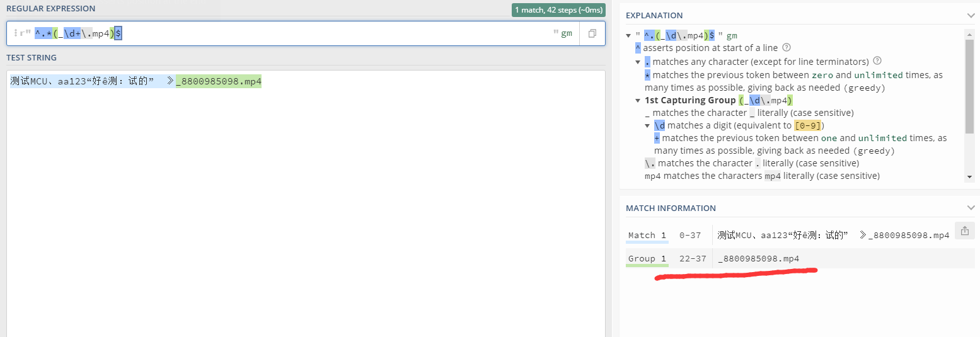
Task: Click the explanation panel scroll up arrow
Action: click(970, 33)
